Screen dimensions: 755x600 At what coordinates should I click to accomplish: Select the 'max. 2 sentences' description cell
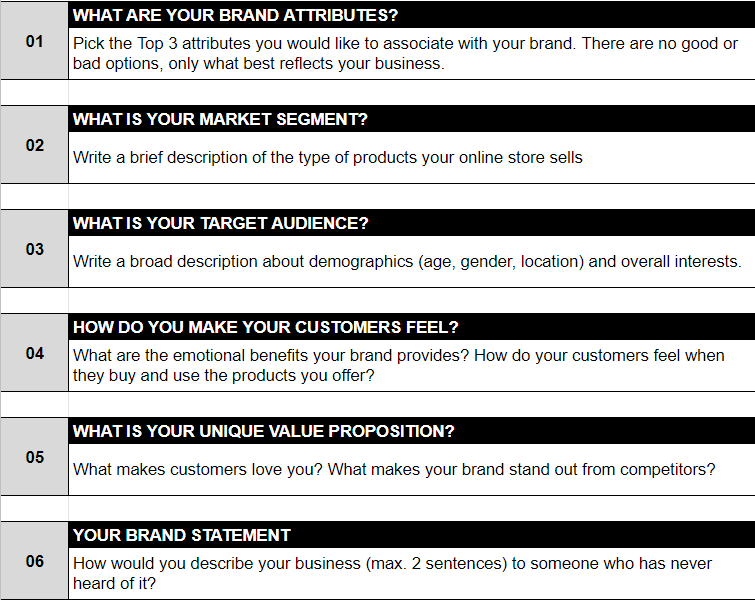[412, 574]
